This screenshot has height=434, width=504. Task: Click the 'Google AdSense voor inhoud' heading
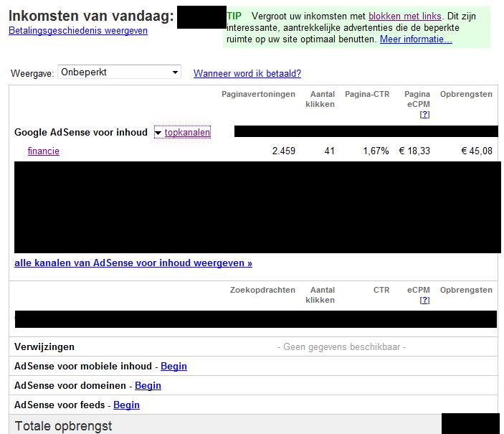tap(81, 132)
